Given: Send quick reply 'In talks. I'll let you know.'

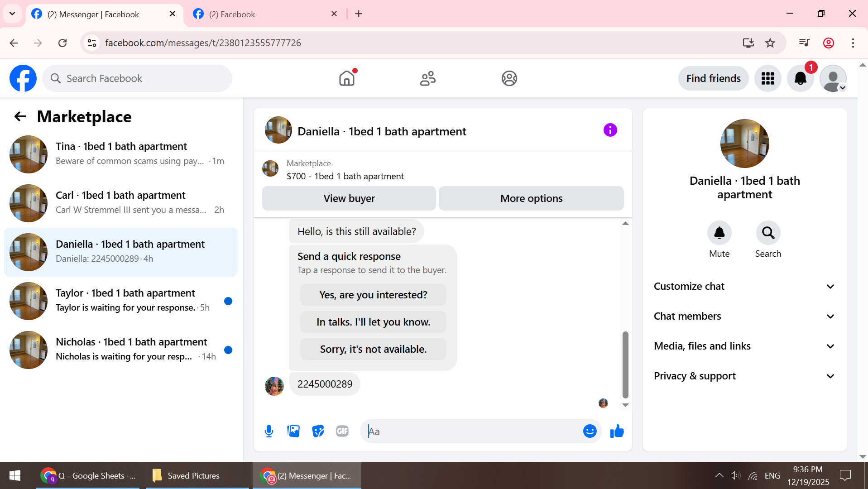Looking at the screenshot, I should [x=373, y=322].
